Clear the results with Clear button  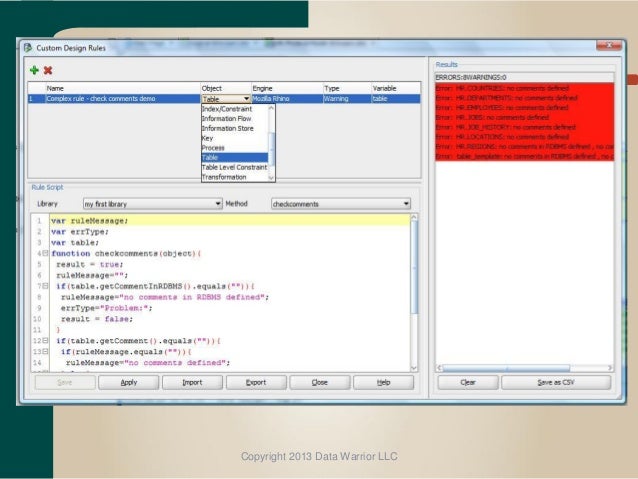(x=468, y=383)
